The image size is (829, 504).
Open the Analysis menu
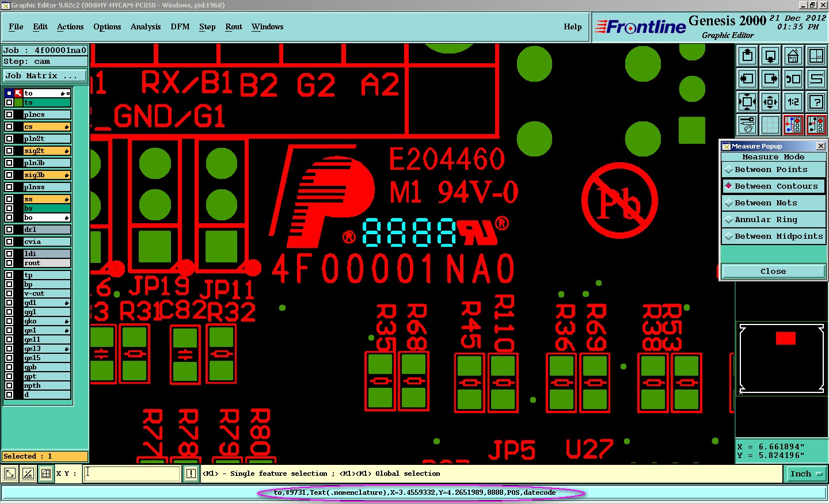[146, 27]
